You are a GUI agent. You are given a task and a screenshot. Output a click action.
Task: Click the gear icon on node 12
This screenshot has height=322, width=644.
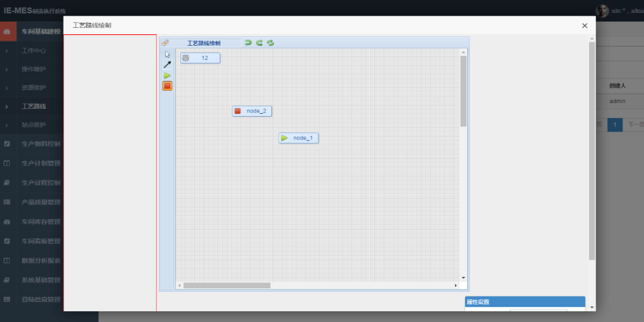pos(185,58)
